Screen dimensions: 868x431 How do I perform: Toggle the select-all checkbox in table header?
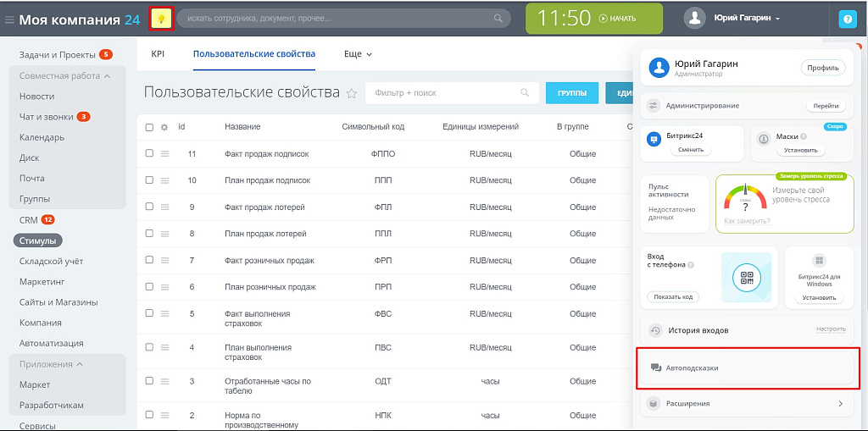(x=149, y=127)
